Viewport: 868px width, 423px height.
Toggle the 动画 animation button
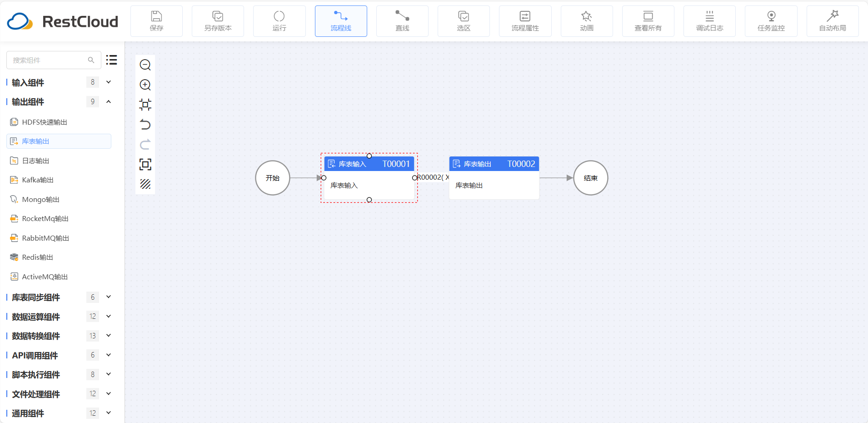pos(587,21)
